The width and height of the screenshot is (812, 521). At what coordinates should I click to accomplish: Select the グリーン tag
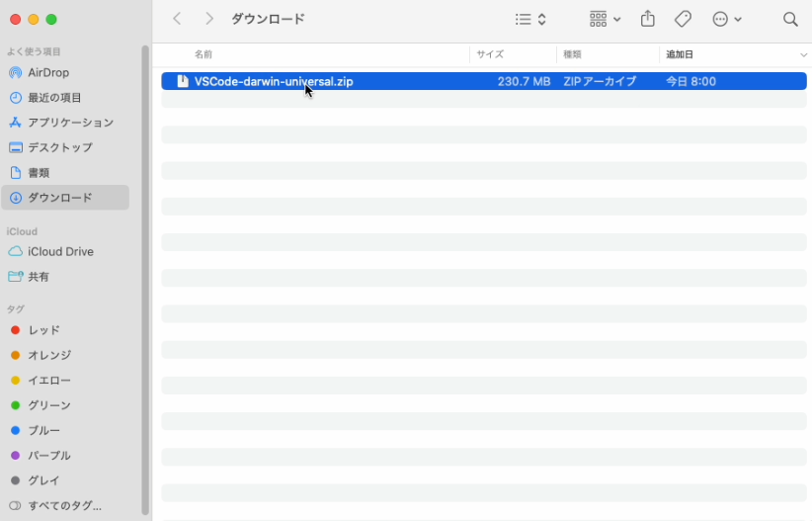65,405
